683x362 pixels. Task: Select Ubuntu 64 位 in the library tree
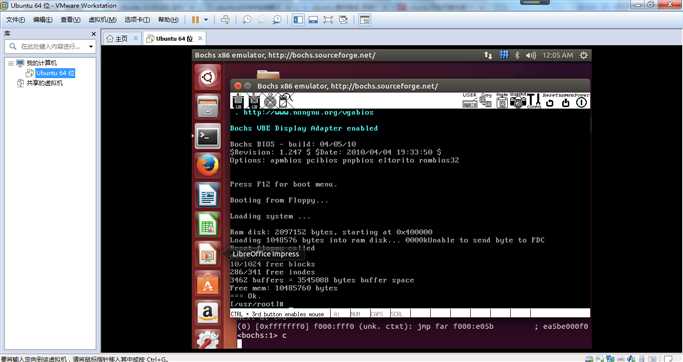coord(55,73)
